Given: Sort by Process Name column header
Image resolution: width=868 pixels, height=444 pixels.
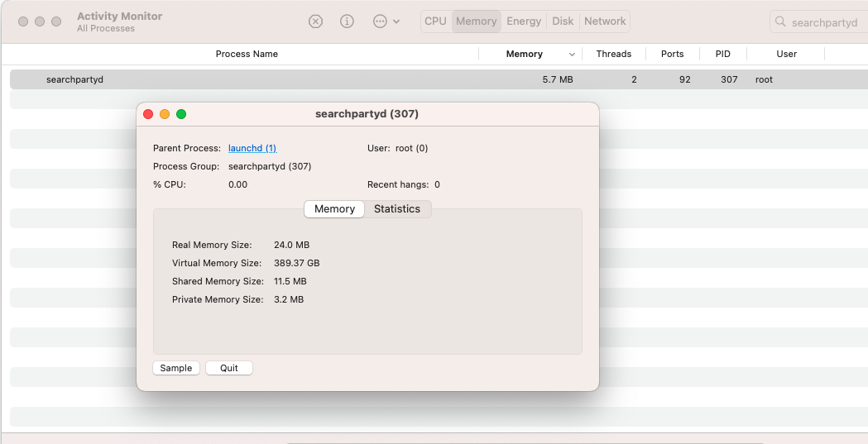Looking at the screenshot, I should 247,54.
